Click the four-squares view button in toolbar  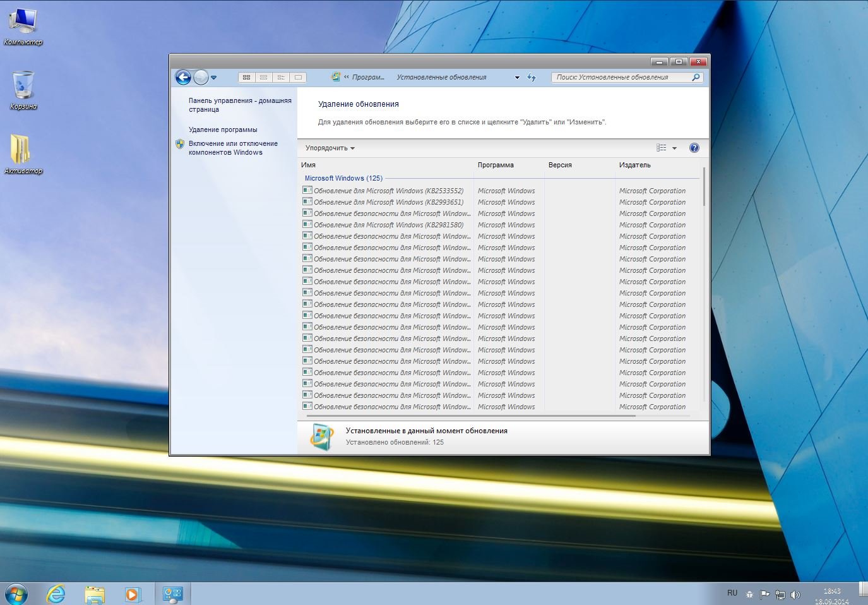247,78
